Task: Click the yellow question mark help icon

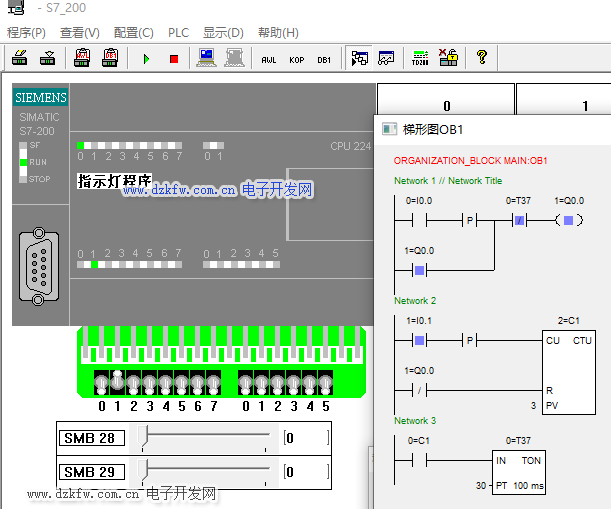Action: 481,58
